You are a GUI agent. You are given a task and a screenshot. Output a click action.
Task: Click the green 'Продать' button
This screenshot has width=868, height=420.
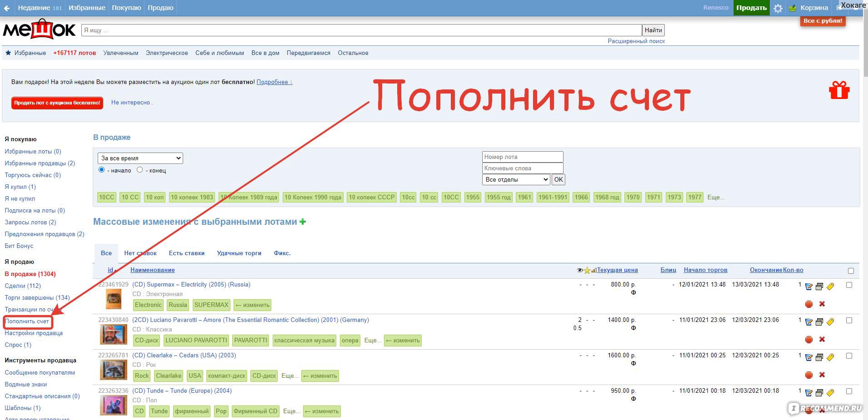752,8
